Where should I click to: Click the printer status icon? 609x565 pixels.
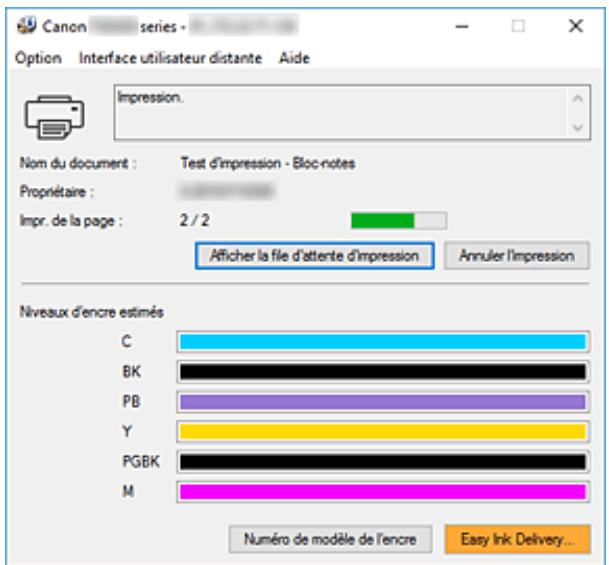(x=54, y=116)
